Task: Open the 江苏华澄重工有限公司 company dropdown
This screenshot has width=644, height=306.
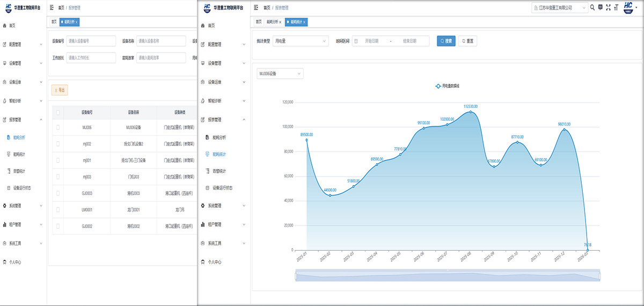Action: 560,8
